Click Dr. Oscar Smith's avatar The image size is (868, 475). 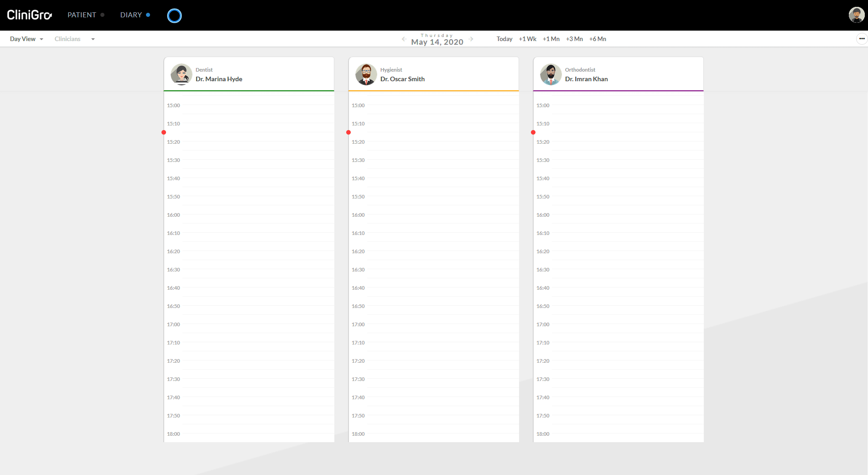point(366,74)
